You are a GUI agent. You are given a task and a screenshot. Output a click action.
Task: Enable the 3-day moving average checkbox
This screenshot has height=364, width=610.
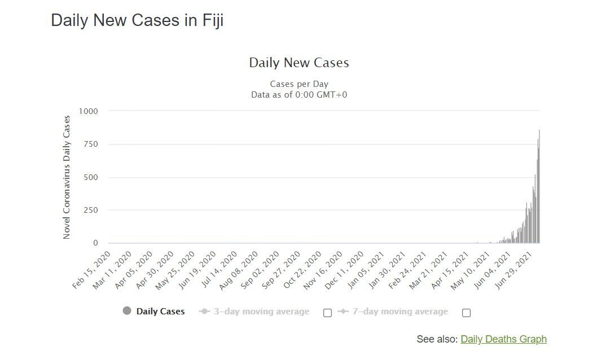(x=327, y=313)
